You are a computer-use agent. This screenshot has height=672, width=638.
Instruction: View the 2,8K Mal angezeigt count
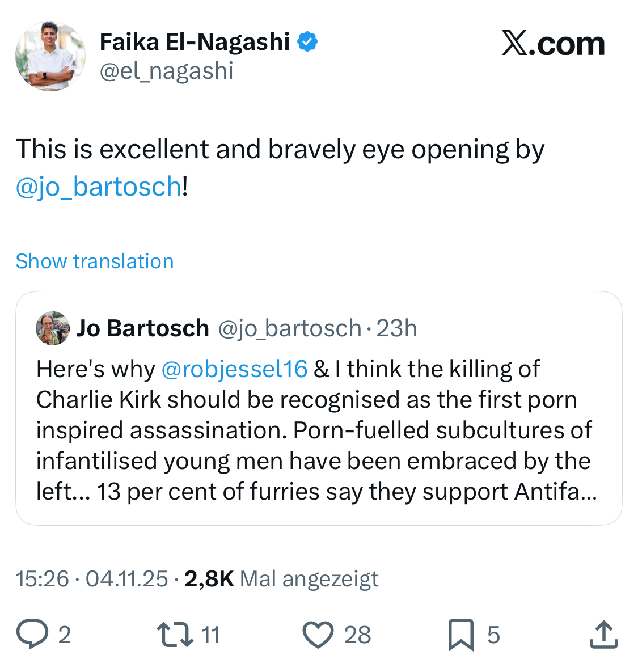(x=281, y=579)
